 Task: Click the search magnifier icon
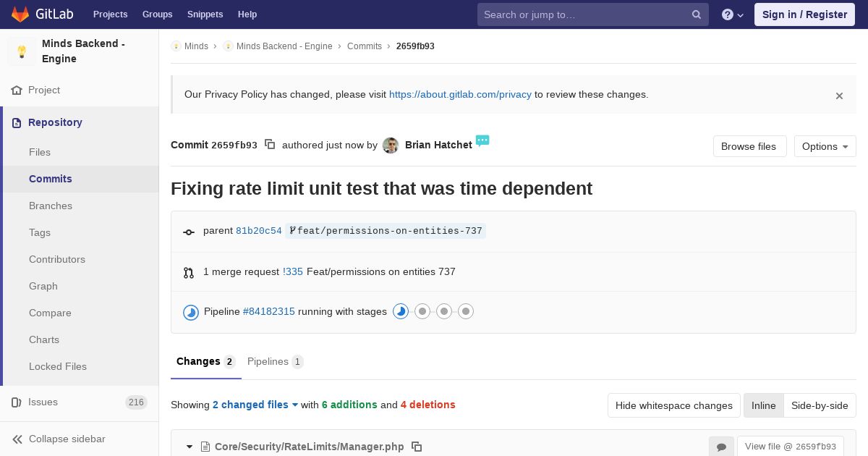pos(697,14)
